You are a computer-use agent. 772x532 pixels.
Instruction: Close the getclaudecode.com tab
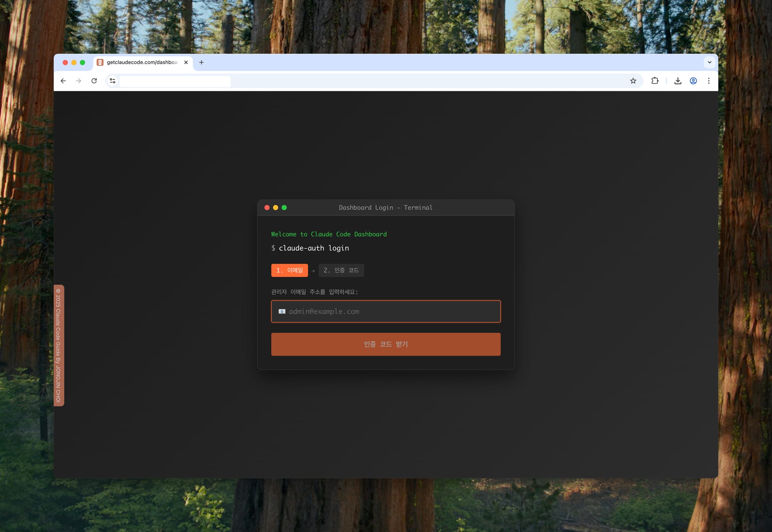pyautogui.click(x=186, y=62)
